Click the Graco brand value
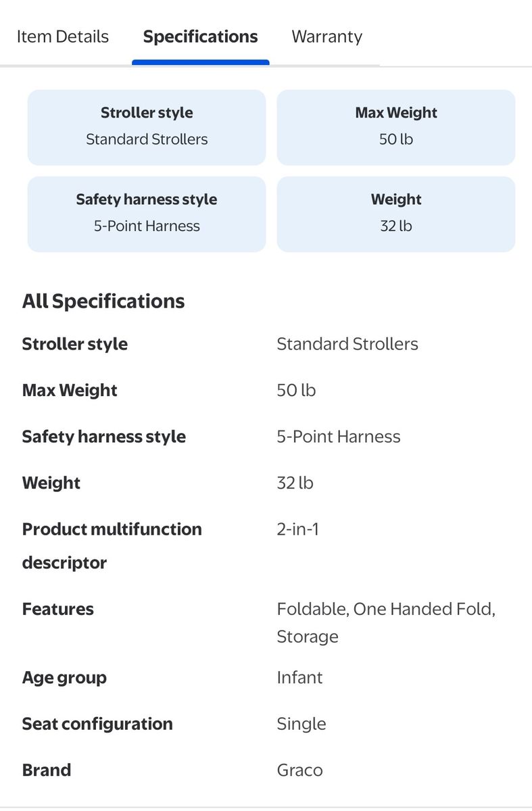This screenshot has height=811, width=532. (299, 770)
